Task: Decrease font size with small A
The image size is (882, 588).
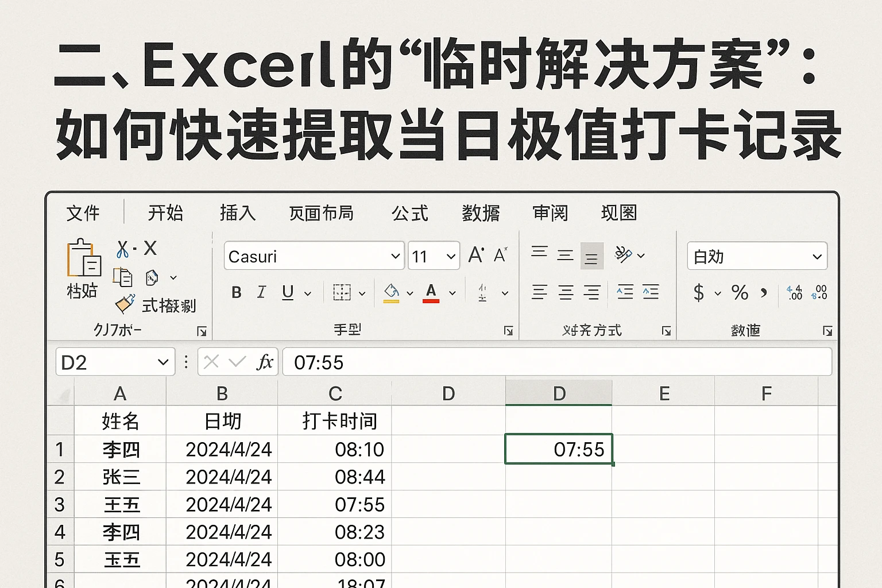Action: [501, 255]
